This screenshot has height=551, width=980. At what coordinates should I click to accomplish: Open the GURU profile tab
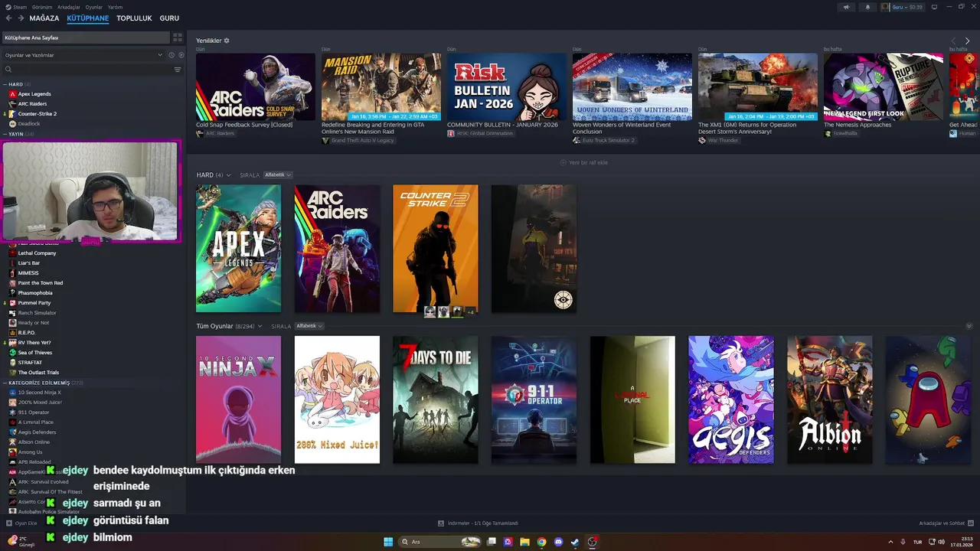click(169, 18)
